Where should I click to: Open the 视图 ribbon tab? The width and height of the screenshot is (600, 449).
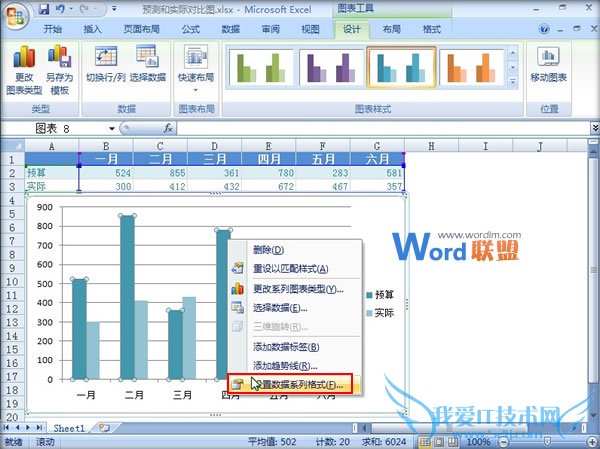pos(310,29)
